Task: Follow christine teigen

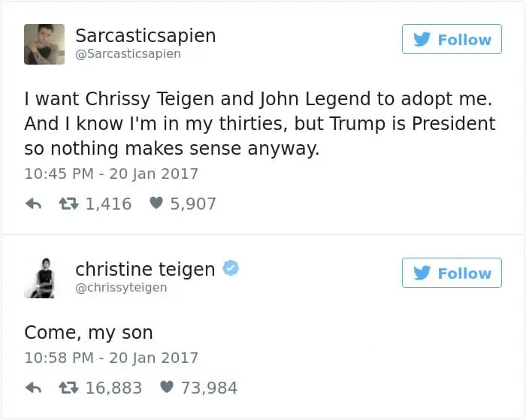Action: coord(452,273)
